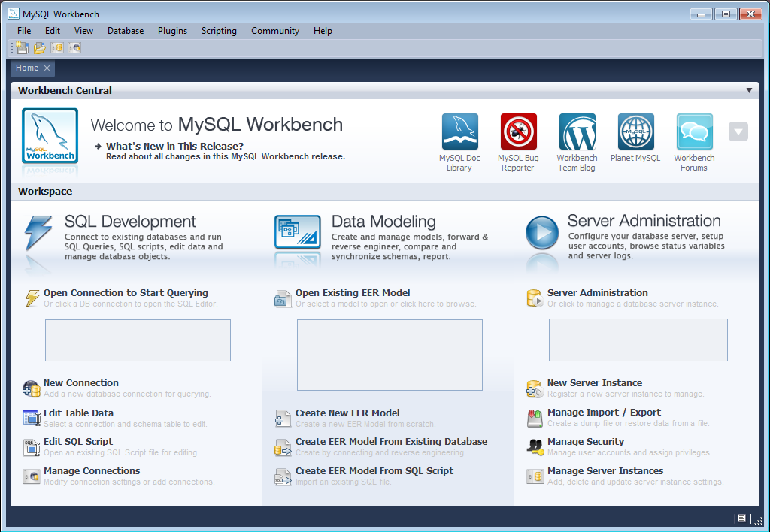Open the Planet MySQL globe icon
Screen dimensions: 770x532
point(636,131)
